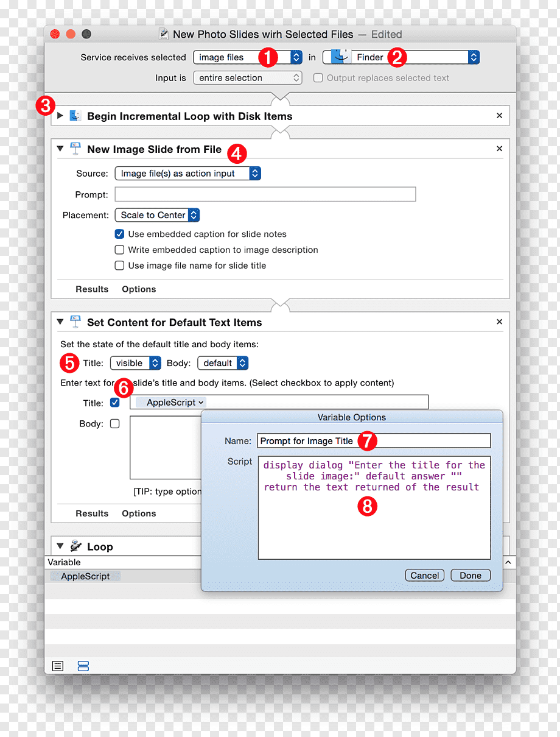Uncheck Use embedded caption for slide notes
Image resolution: width=560 pixels, height=737 pixels.
[119, 234]
